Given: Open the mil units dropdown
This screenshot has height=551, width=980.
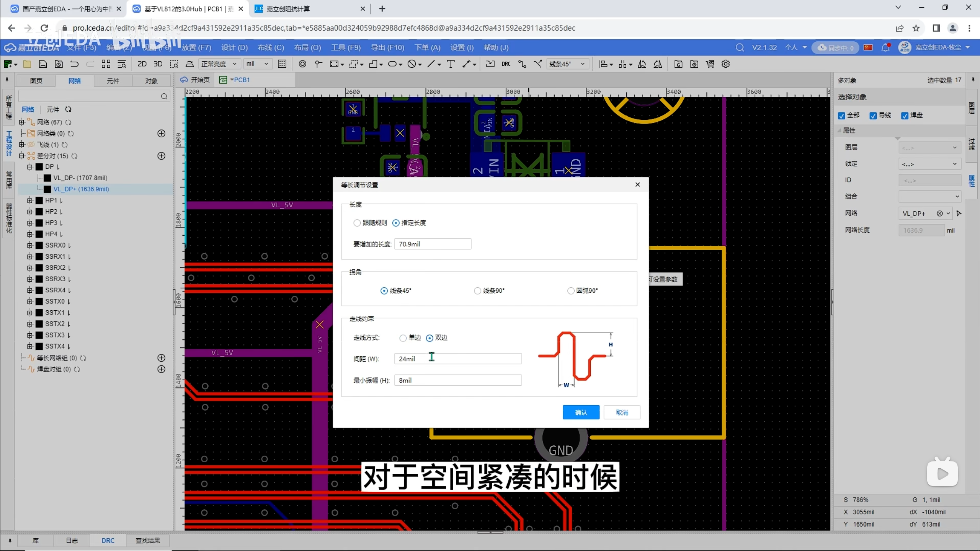Looking at the screenshot, I should (x=257, y=64).
